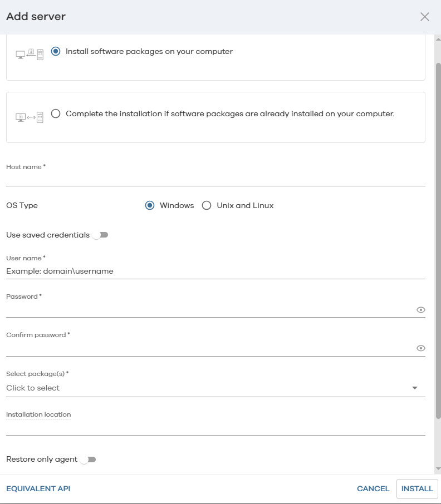Viewport: 441px width, 504px height.
Task: Reveal the Confirm password field text
Action: (421, 348)
